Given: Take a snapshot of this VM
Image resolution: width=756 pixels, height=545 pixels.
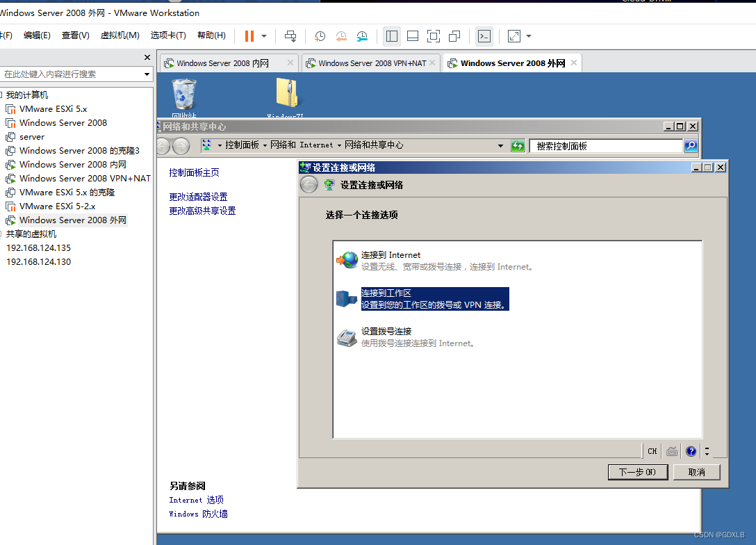Looking at the screenshot, I should (x=320, y=36).
